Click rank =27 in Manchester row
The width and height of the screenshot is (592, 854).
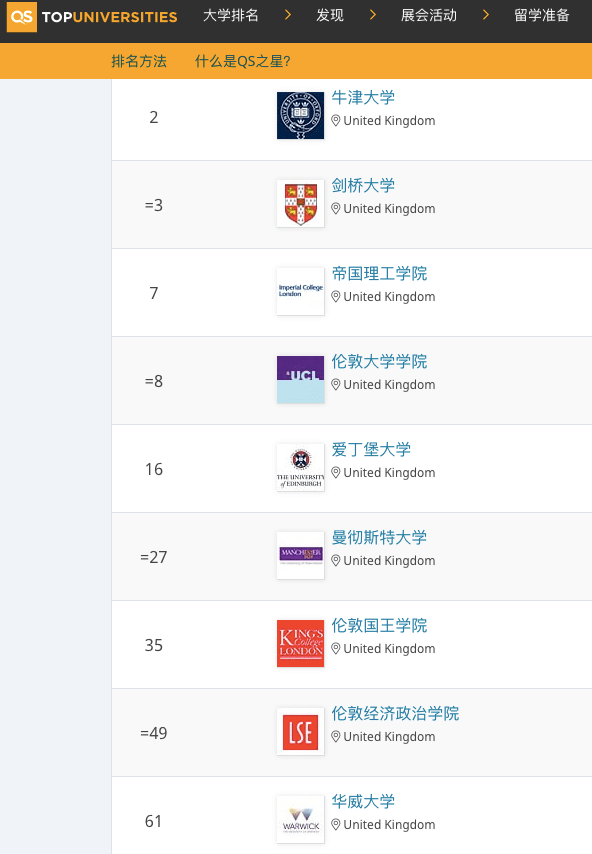pyautogui.click(x=154, y=557)
